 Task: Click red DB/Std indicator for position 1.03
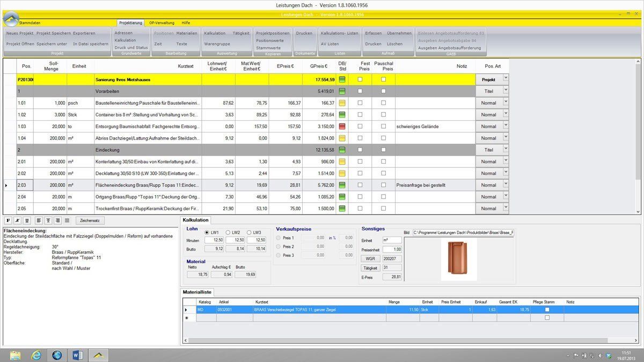[342, 127]
